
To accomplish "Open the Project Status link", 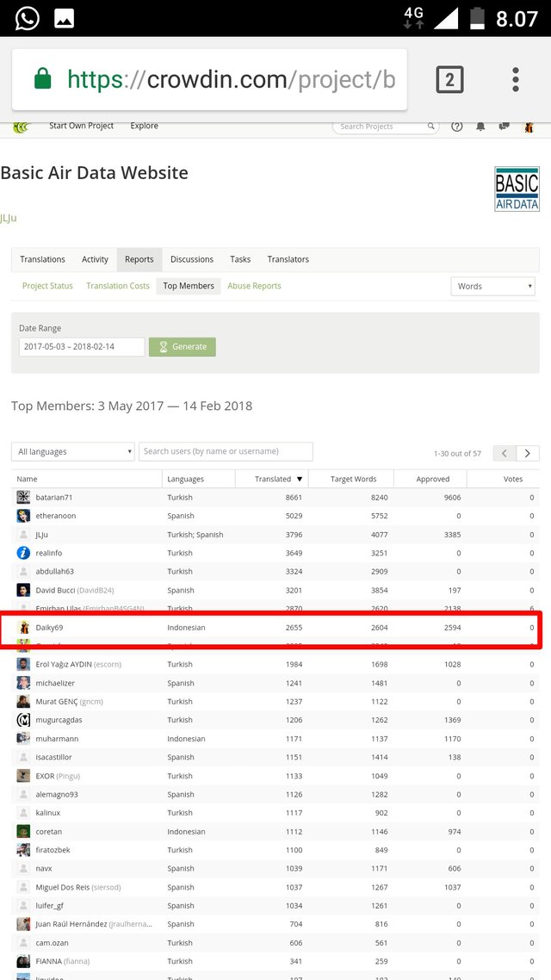I will point(47,286).
